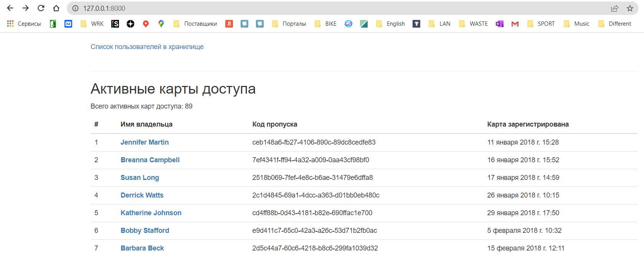Open Список пользователей в хранилище link

(147, 47)
